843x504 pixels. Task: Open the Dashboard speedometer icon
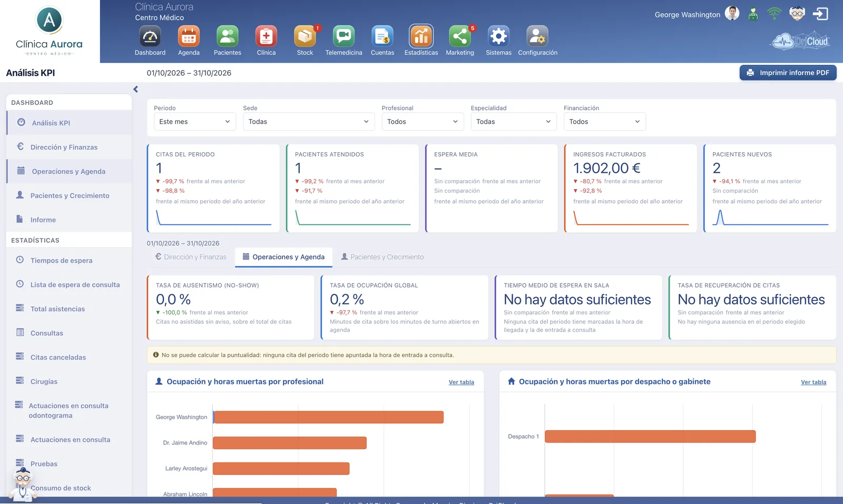pos(150,36)
